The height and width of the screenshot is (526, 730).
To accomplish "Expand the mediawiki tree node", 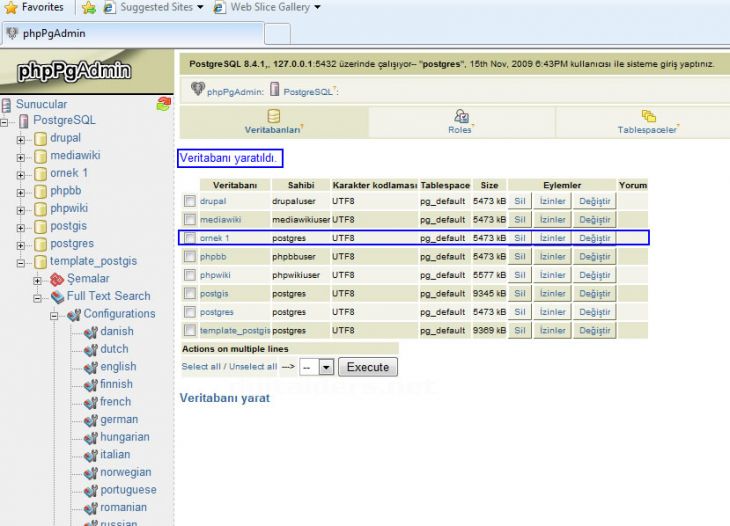I will 20,157.
